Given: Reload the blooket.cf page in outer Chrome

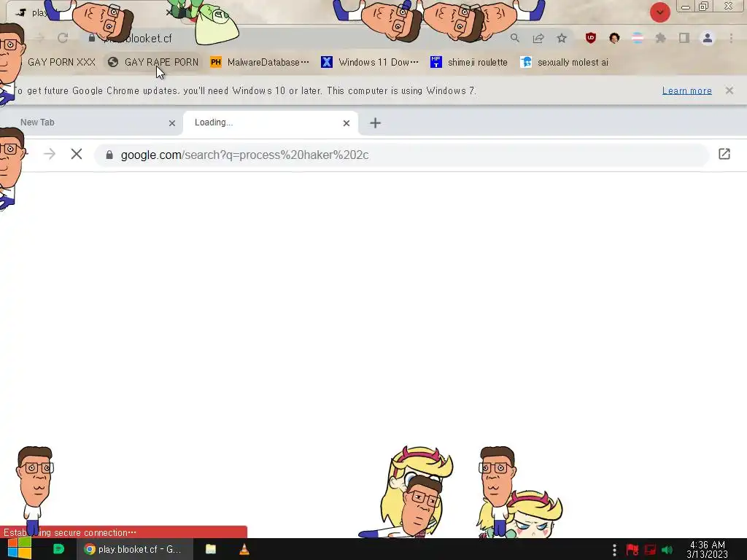Looking at the screenshot, I should 63,38.
